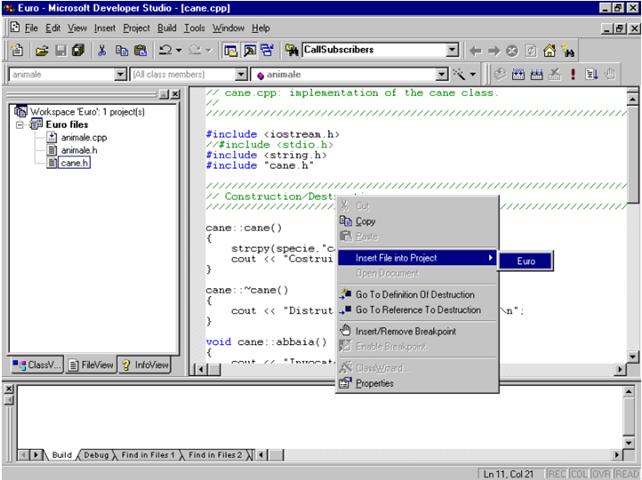Close the workspace panel with its X

pyautogui.click(x=175, y=94)
